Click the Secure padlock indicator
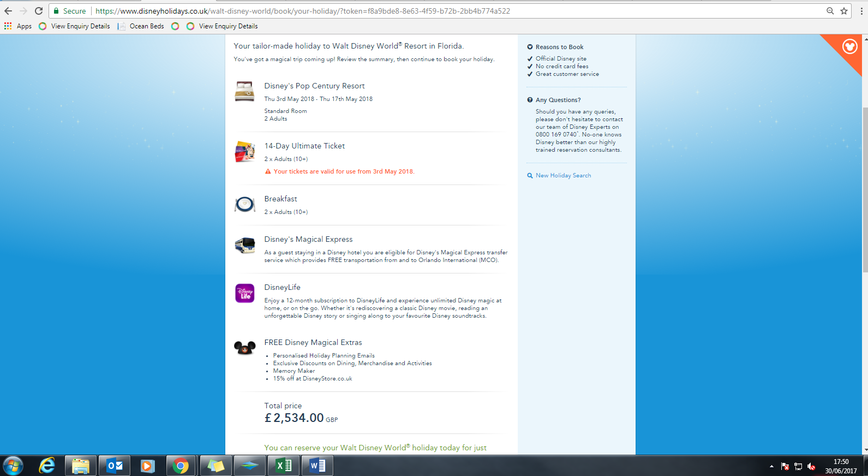 point(70,11)
